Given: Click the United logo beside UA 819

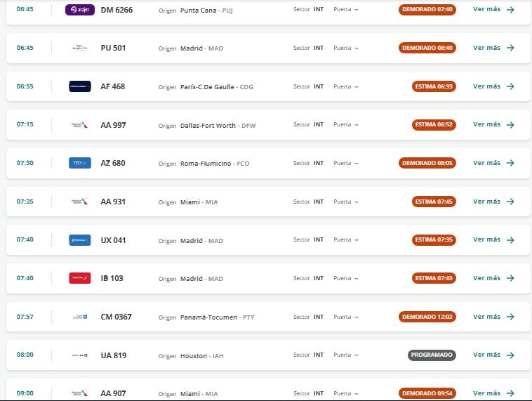Looking at the screenshot, I should pos(80,355).
